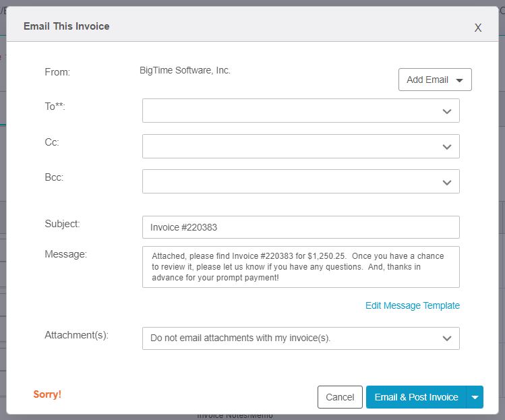This screenshot has width=505, height=420.
Task: Expand the Bcc field chevron
Action: pos(447,183)
